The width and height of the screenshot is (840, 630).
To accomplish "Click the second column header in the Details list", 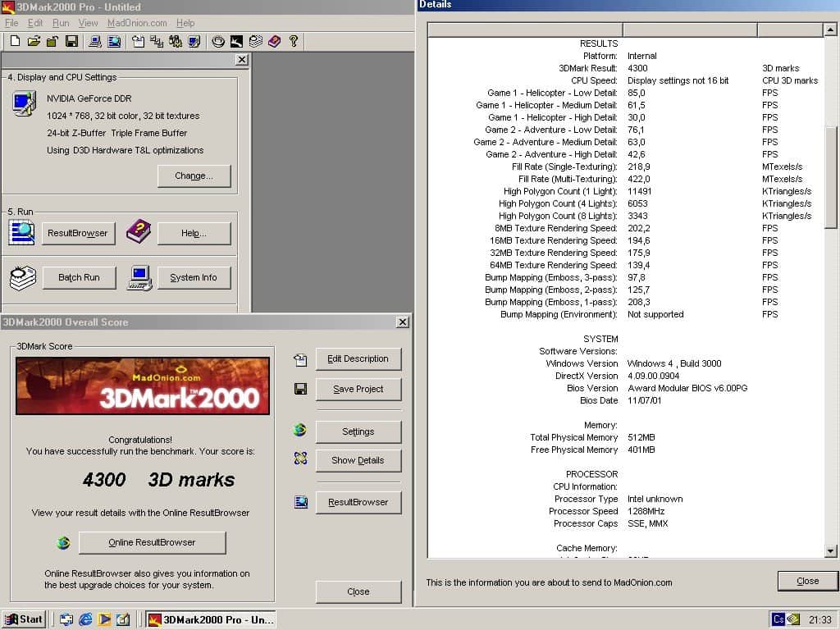I will tap(690, 30).
